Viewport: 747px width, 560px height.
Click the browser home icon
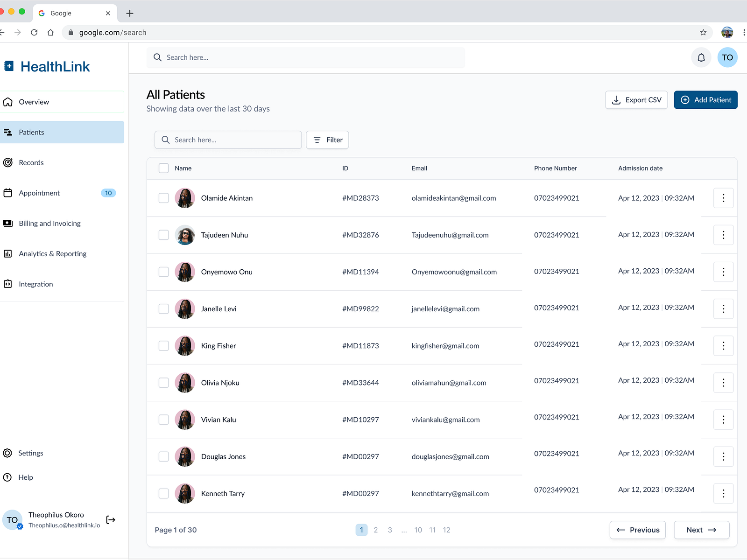(x=50, y=32)
